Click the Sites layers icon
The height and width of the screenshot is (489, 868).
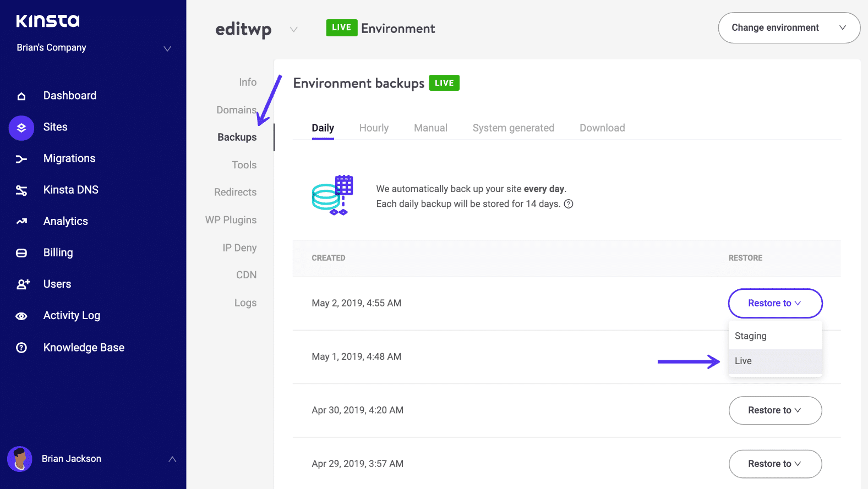21,128
